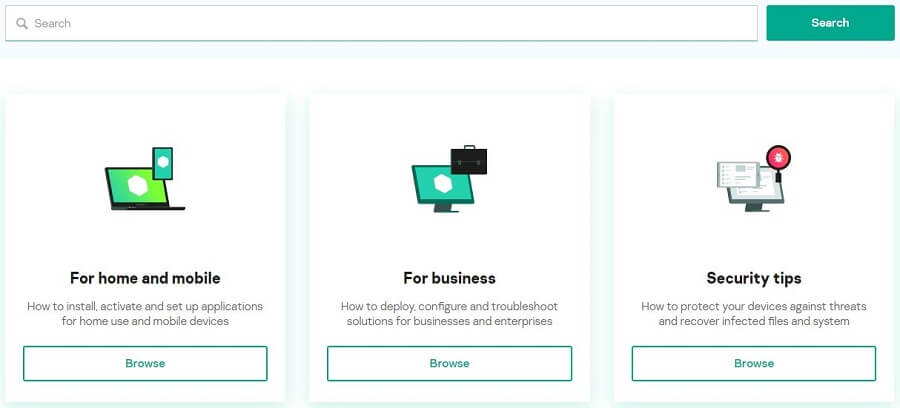Click the laptop and phone illustration
This screenshot has height=408, width=900.
[x=145, y=179]
